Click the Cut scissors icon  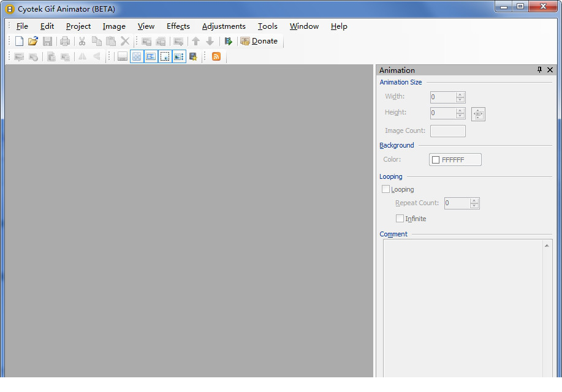[x=82, y=41]
